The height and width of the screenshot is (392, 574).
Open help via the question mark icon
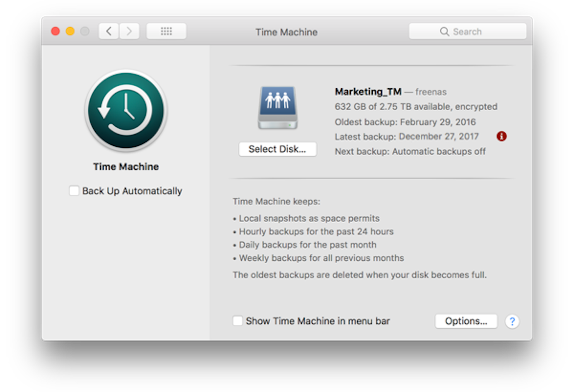click(x=513, y=321)
